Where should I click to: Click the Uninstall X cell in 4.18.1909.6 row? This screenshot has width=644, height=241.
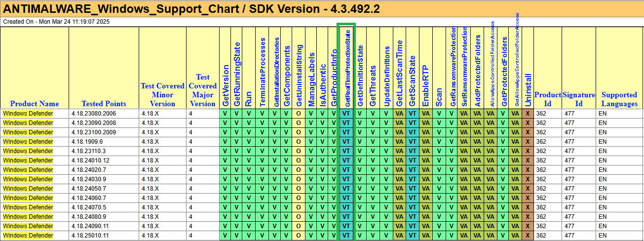click(528, 142)
